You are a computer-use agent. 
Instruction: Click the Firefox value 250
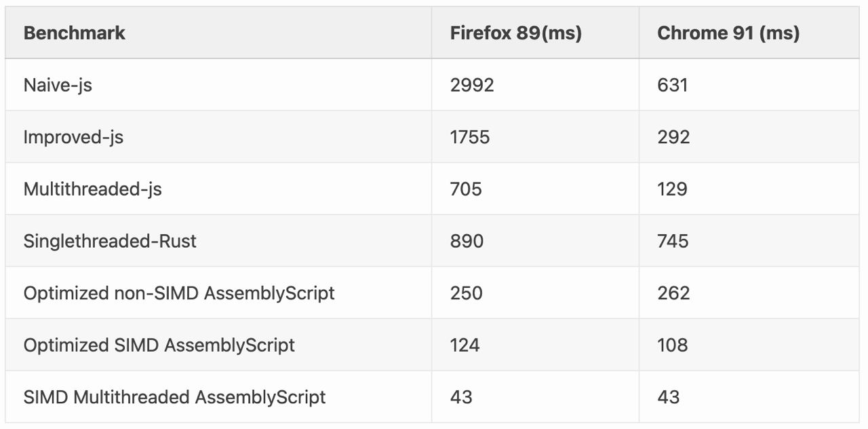point(467,293)
